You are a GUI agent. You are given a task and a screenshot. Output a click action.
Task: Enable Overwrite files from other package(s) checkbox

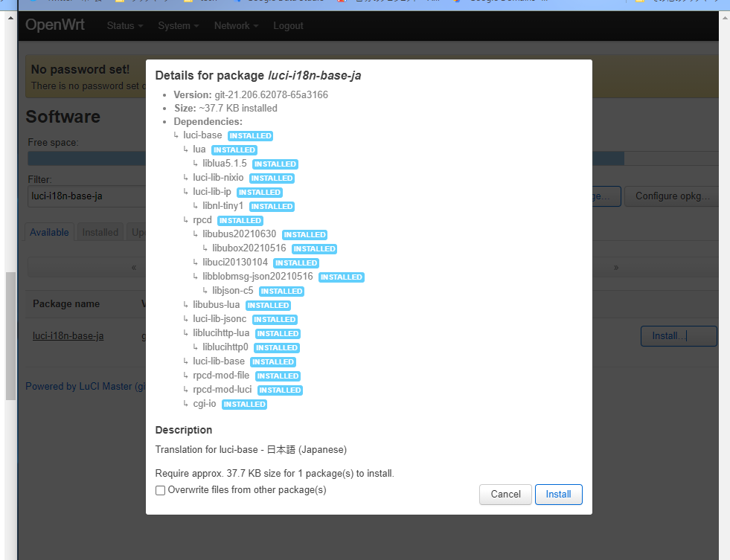(x=160, y=491)
